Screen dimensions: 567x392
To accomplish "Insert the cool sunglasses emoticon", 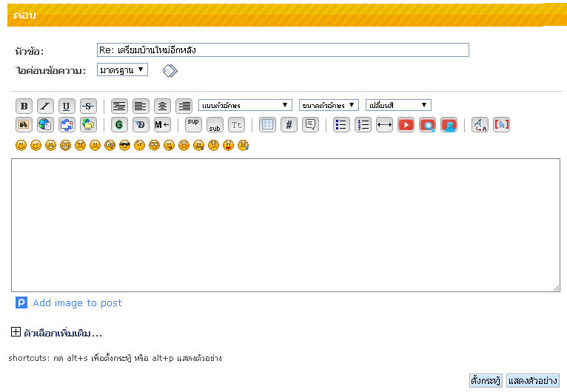I will (125, 145).
